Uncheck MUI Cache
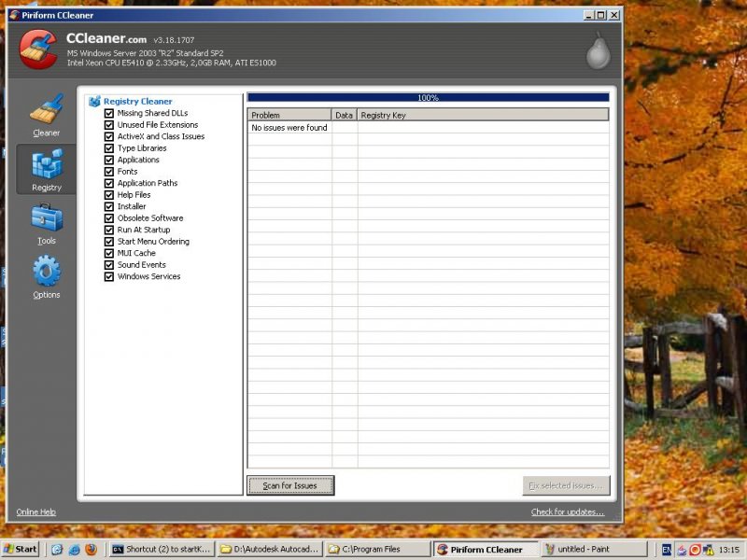 [109, 253]
